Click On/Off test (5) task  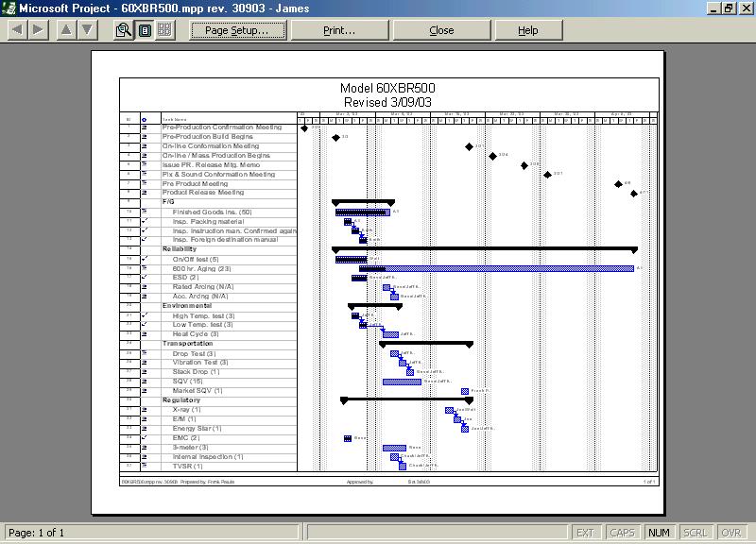(x=196, y=259)
